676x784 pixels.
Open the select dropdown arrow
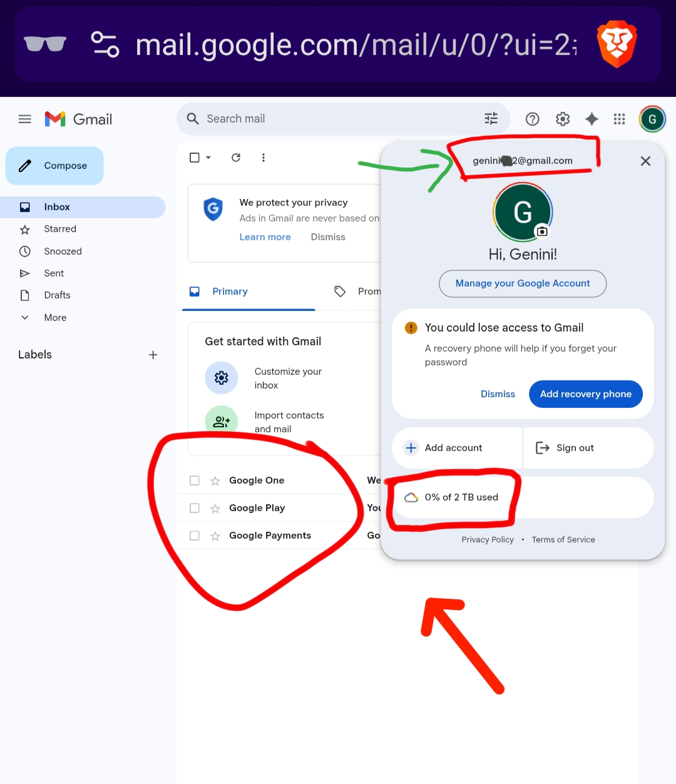pyautogui.click(x=208, y=158)
